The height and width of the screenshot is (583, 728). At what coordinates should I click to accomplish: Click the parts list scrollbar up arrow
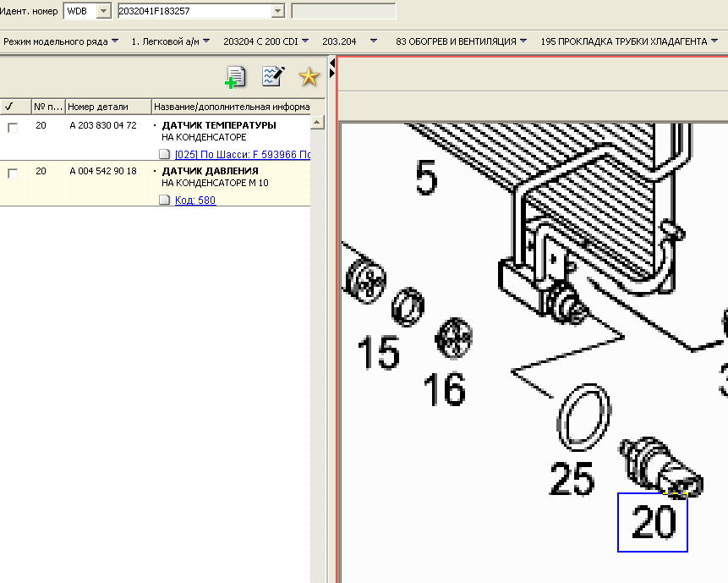[318, 124]
